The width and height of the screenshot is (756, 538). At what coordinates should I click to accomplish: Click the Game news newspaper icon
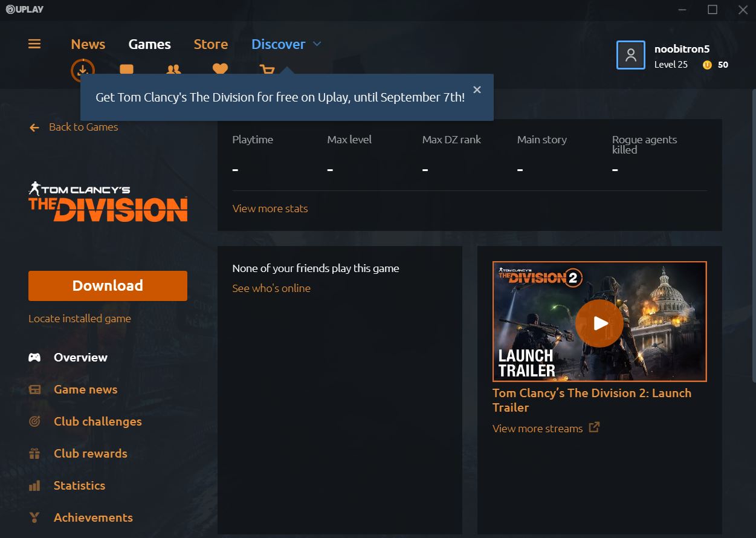click(35, 389)
